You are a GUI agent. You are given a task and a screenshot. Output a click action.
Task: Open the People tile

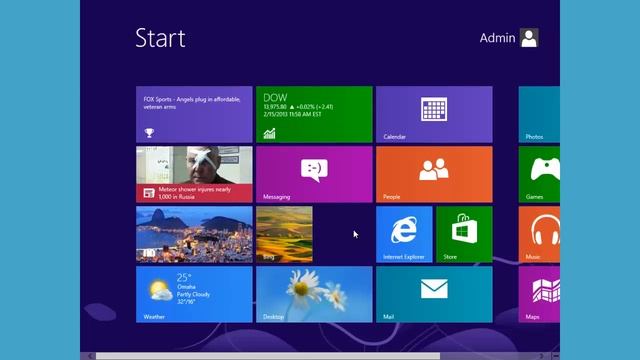(434, 174)
